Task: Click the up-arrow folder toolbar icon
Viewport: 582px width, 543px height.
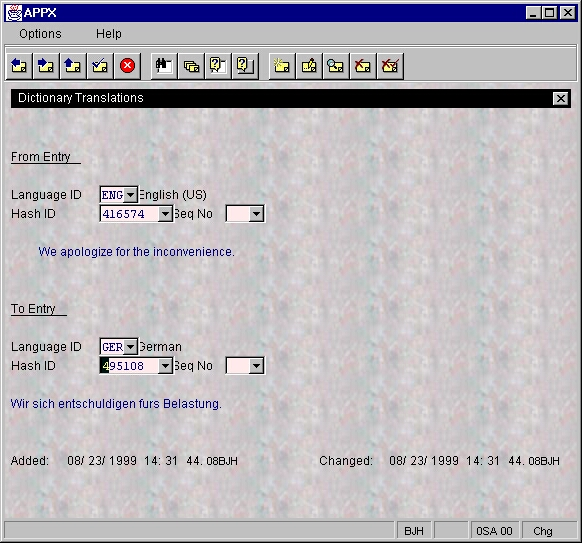Action: 73,66
